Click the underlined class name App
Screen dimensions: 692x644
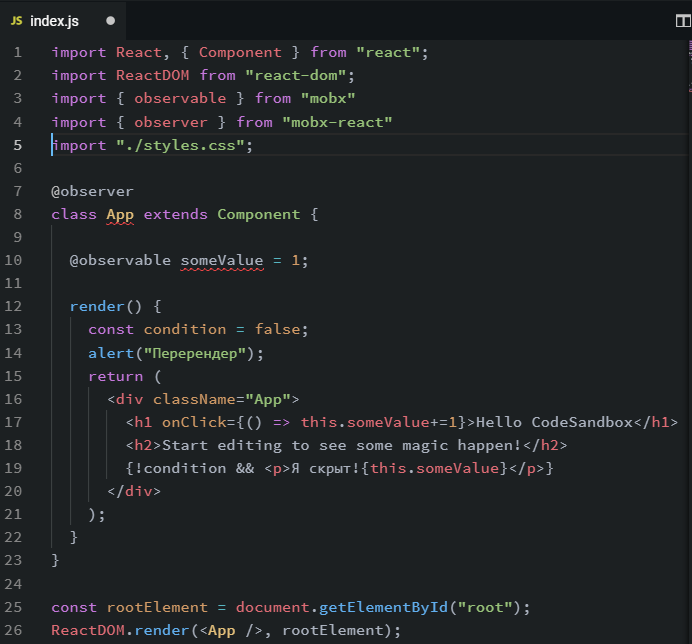[x=120, y=215]
